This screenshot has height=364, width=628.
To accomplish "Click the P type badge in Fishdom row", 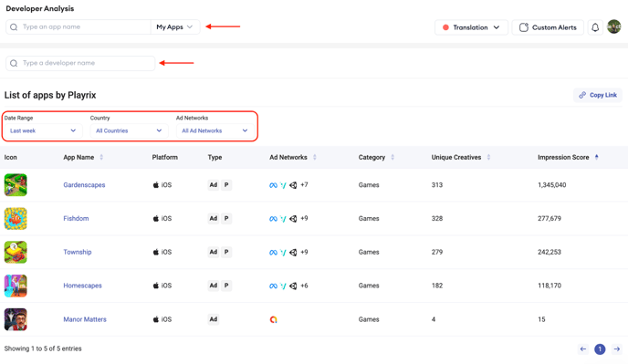I will 226,218.
